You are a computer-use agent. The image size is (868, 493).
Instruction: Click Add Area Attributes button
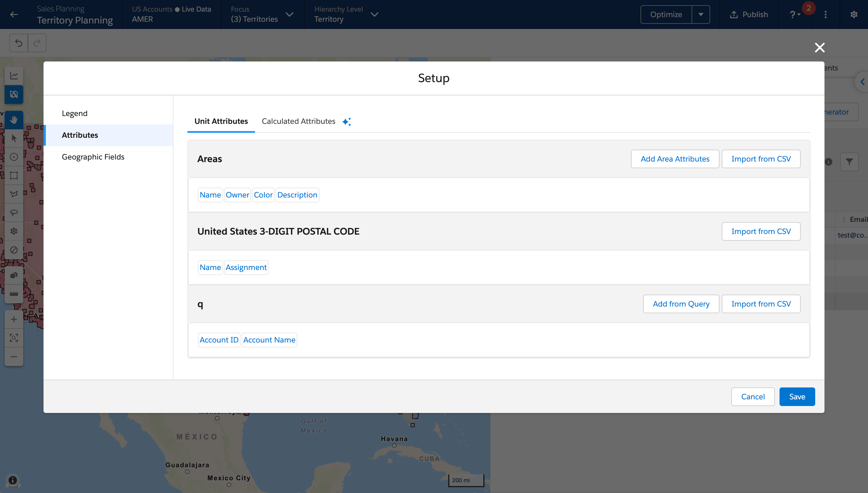(x=675, y=159)
